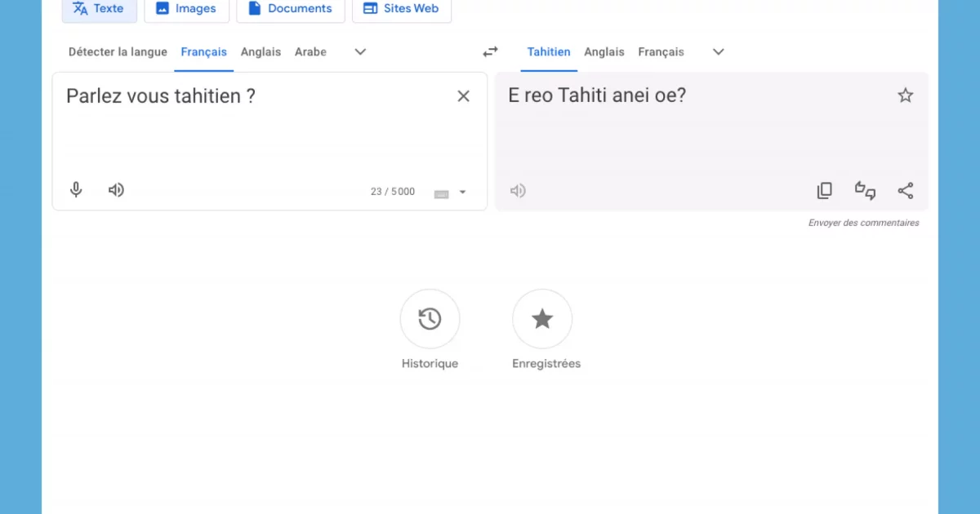Play audio of the Tahitian translation

[517, 190]
